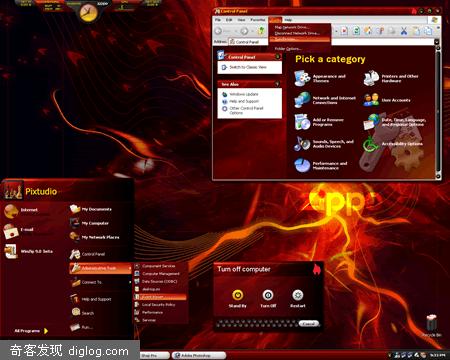Open the Accessibility Options category icon
The image size is (450, 360).
(371, 144)
